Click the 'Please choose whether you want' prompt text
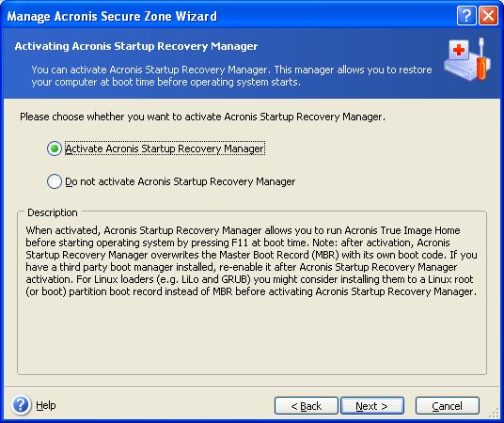Screen dimensions: 504x423 pyautogui.click(x=202, y=117)
